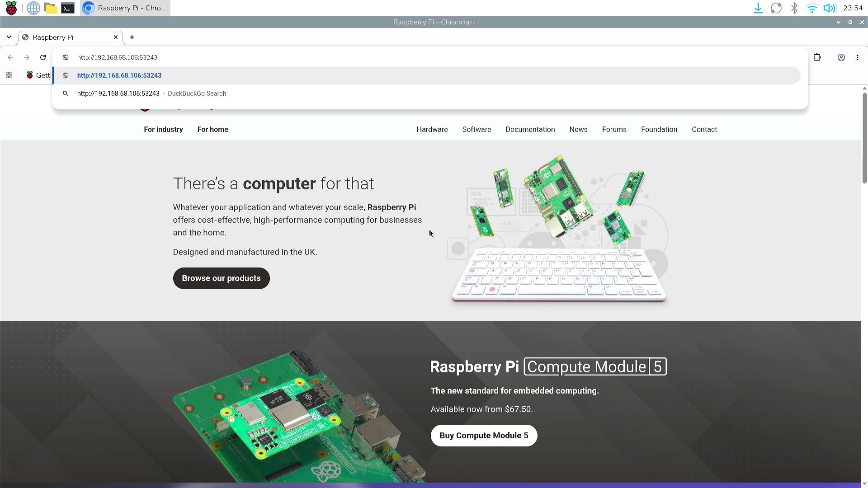
Task: Open the software updater tray icon
Action: (776, 8)
